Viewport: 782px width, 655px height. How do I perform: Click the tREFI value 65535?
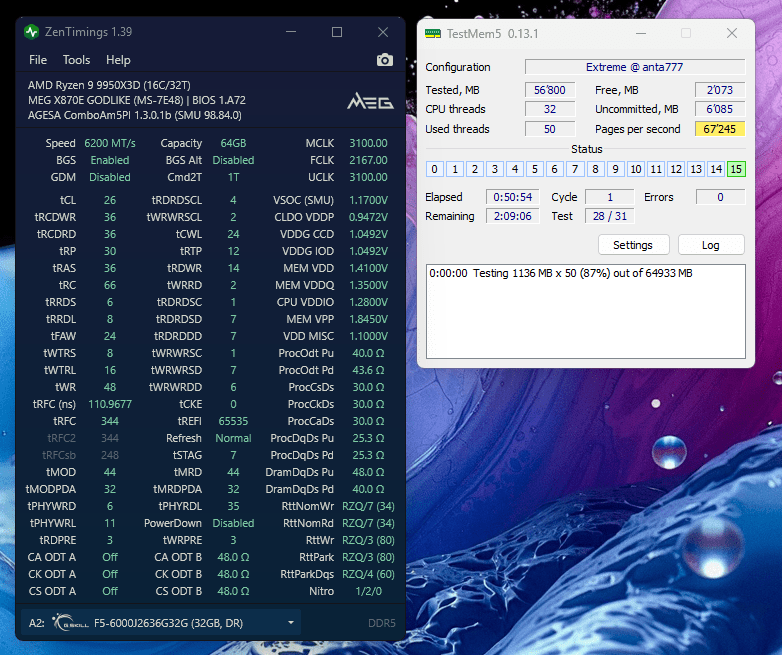(233, 421)
